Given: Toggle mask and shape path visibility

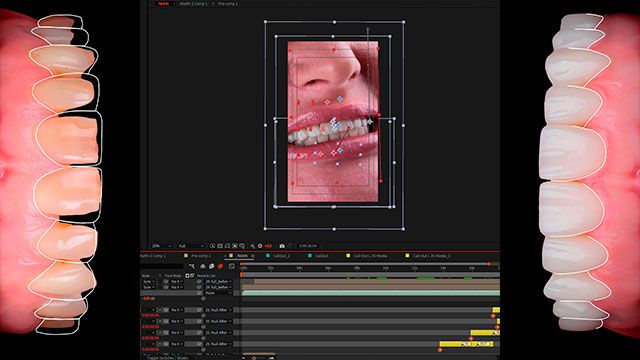Looking at the screenshot, I should [x=227, y=246].
